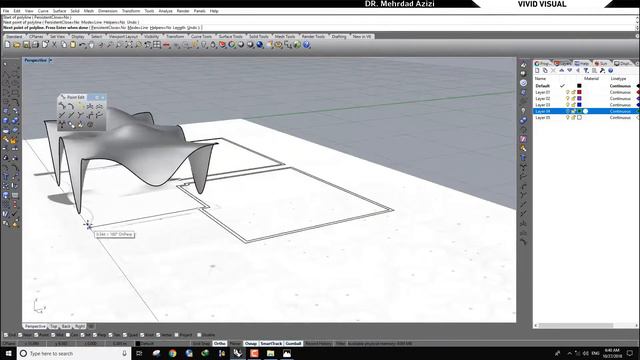Click the New Sublayer icon in Layers panel
The width and height of the screenshot is (640, 360).
point(545,71)
